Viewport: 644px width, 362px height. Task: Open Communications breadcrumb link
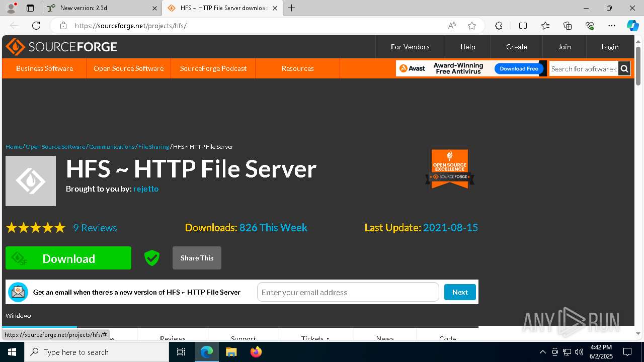click(x=112, y=147)
